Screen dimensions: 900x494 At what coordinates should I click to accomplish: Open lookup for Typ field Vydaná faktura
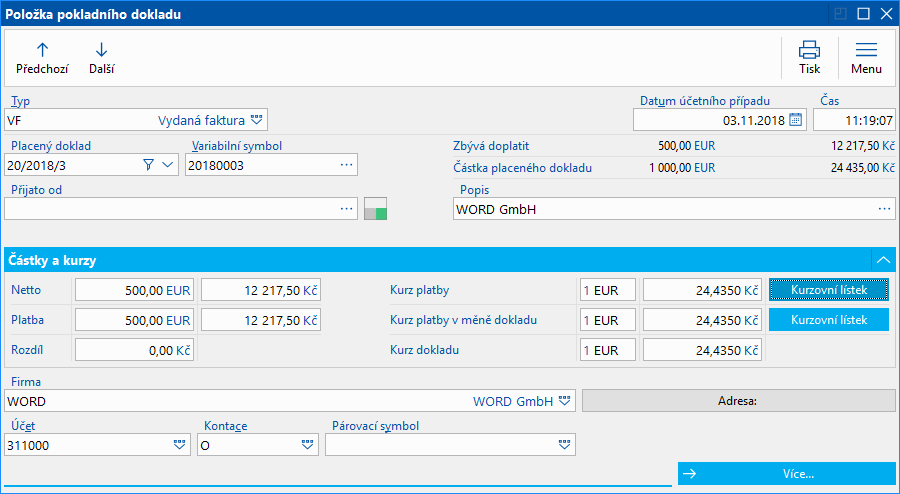coord(257,120)
